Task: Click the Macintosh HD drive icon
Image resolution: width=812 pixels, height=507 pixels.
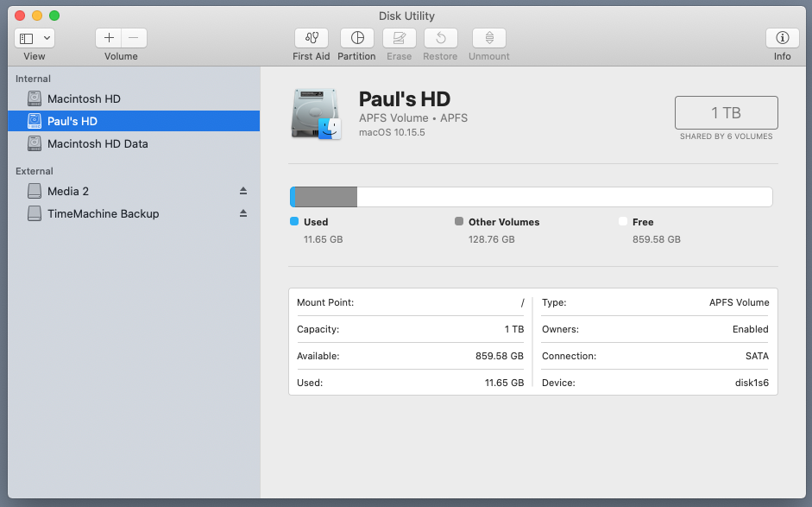Action: point(35,98)
